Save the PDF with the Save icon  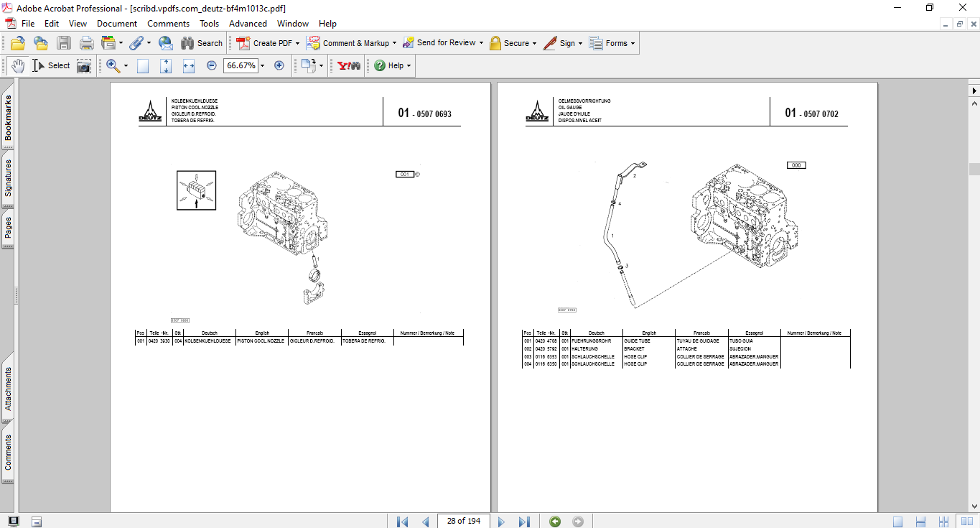click(64, 43)
